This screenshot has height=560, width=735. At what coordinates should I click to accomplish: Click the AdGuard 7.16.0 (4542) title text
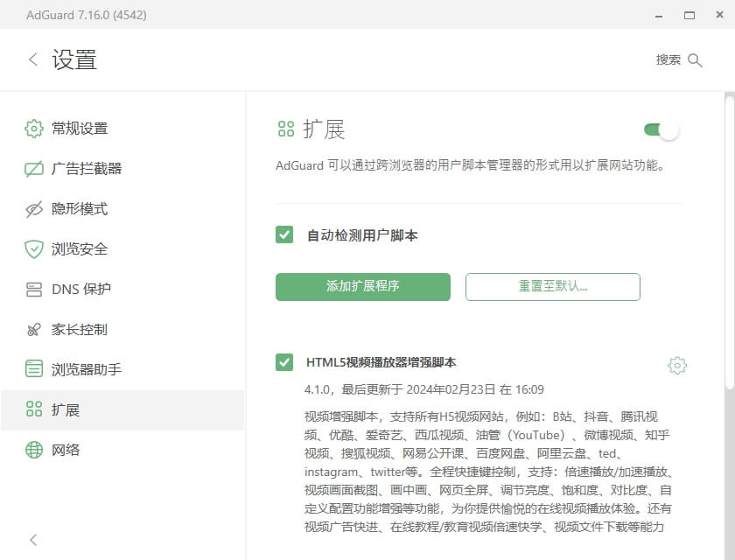[x=87, y=15]
